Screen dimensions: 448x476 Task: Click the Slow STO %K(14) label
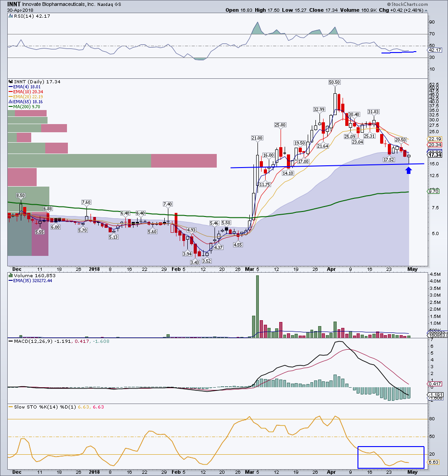[x=31, y=406]
